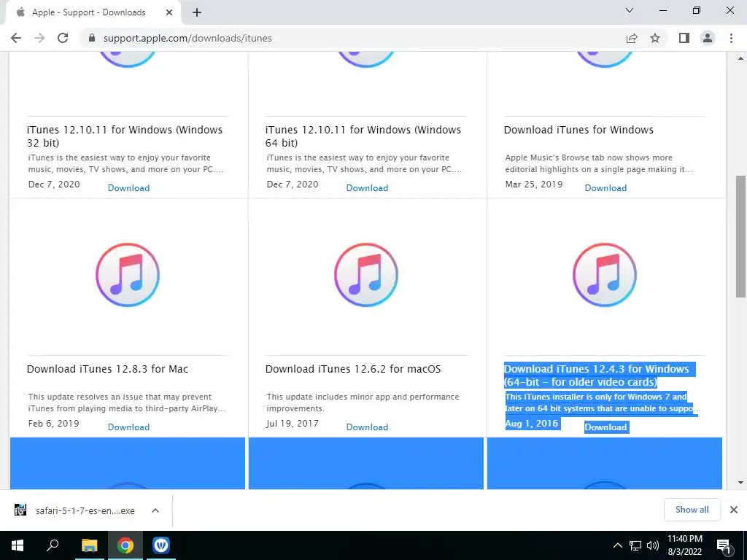747x560 pixels.
Task: Share this page via the share icon
Action: click(x=632, y=38)
